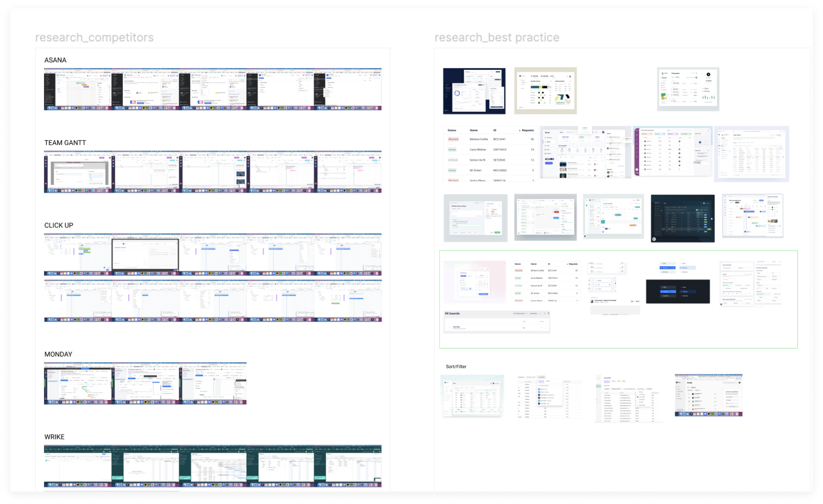823x504 pixels.
Task: Select the dark Daily/Weekly/Monthly selector thumbnail
Action: pos(678,292)
